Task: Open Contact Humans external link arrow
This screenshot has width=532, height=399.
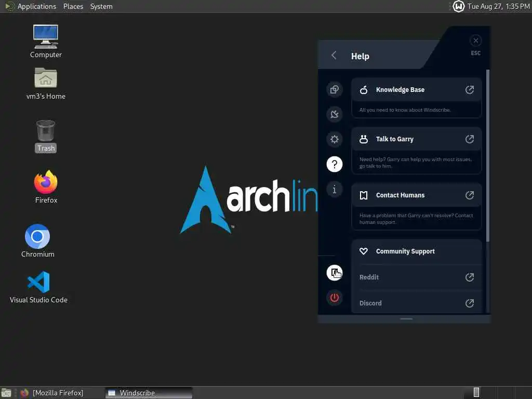Action: coord(470,195)
